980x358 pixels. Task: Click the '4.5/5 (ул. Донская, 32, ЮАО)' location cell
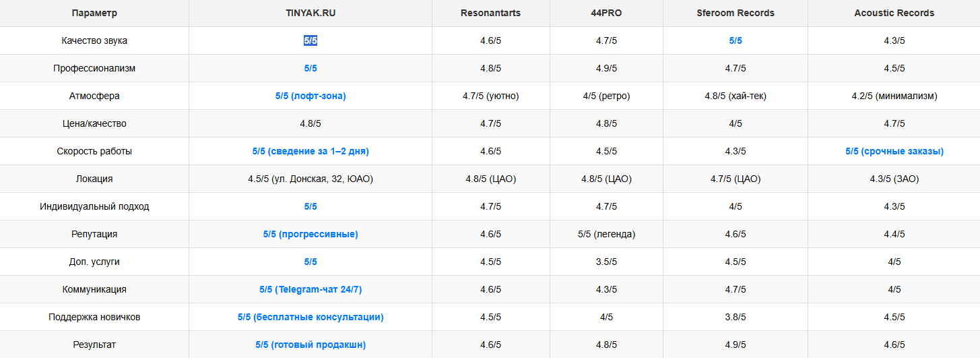pyautogui.click(x=311, y=179)
